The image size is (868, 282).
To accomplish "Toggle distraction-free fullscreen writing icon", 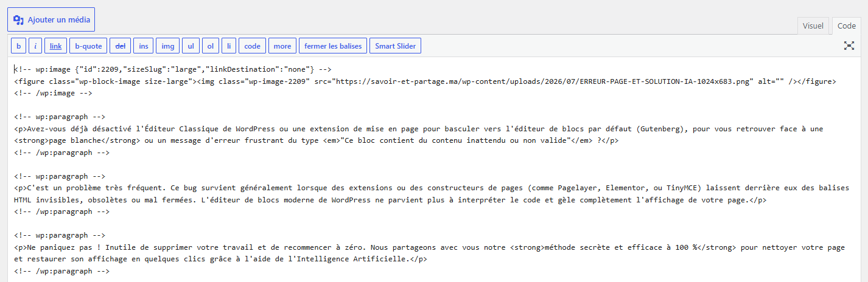I will pyautogui.click(x=849, y=46).
